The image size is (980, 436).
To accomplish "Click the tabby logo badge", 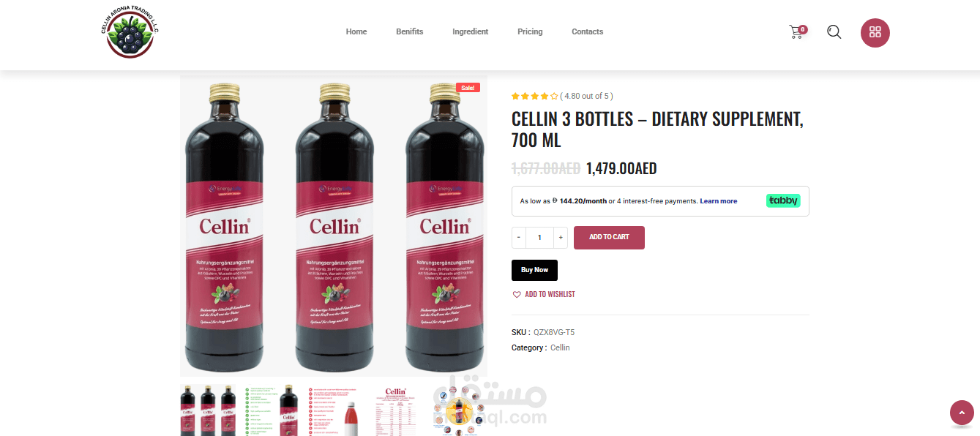I will click(x=783, y=200).
